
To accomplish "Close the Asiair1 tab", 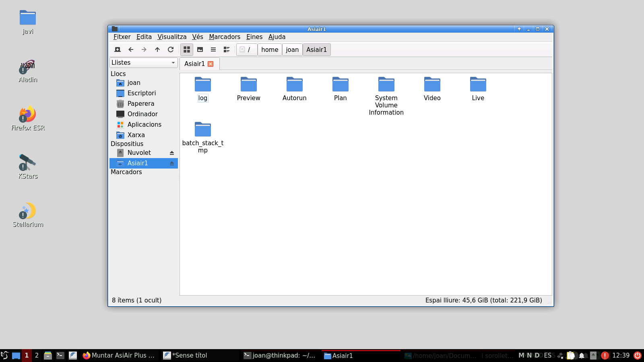I will pyautogui.click(x=211, y=64).
